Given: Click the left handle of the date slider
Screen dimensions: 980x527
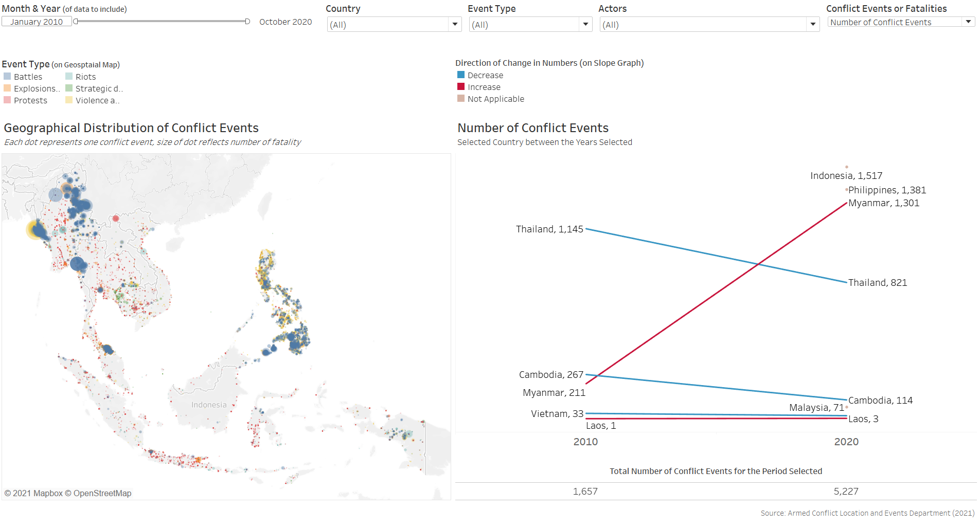Looking at the screenshot, I should pyautogui.click(x=76, y=22).
